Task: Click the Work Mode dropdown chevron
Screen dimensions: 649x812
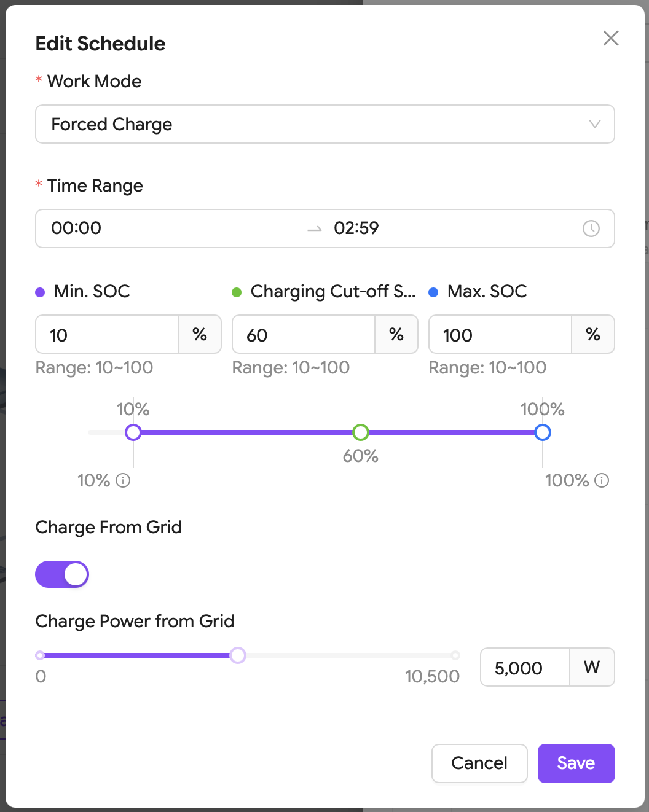Action: click(x=594, y=124)
